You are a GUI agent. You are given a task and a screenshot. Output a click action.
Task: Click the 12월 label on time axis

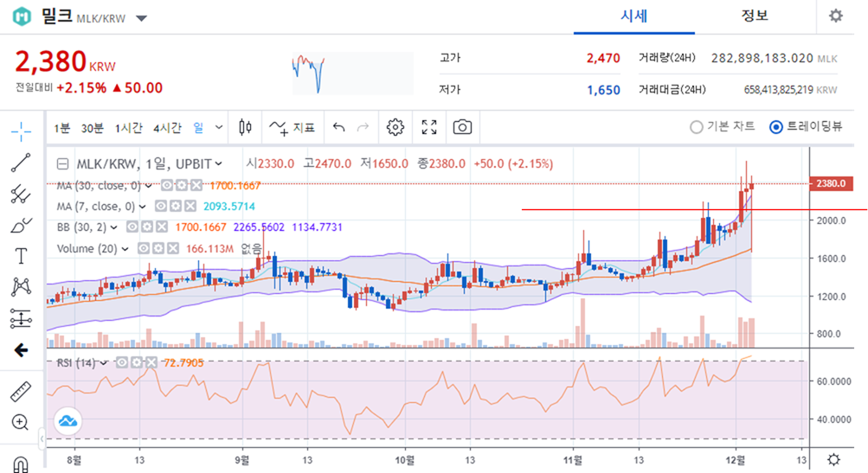pos(735,460)
